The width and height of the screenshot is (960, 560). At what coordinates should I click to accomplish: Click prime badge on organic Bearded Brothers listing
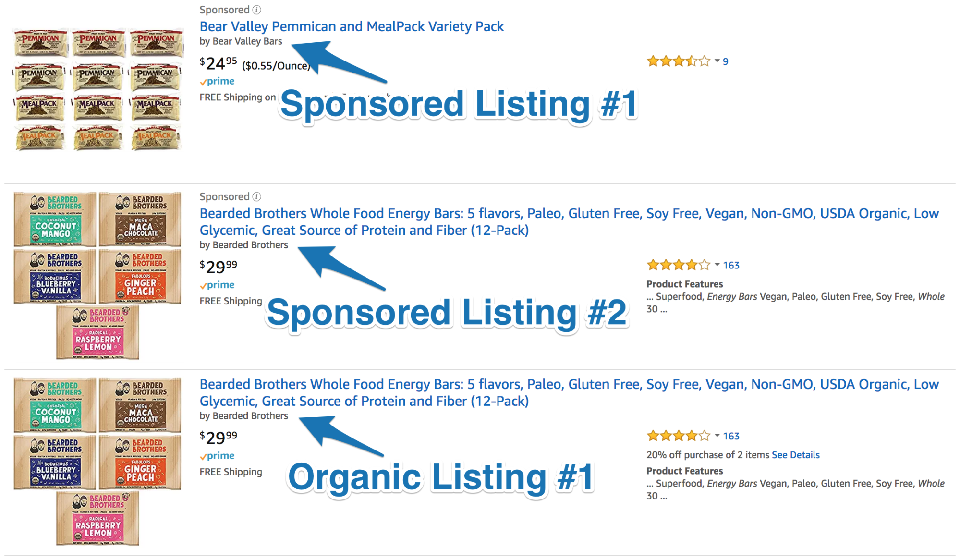pyautogui.click(x=217, y=456)
